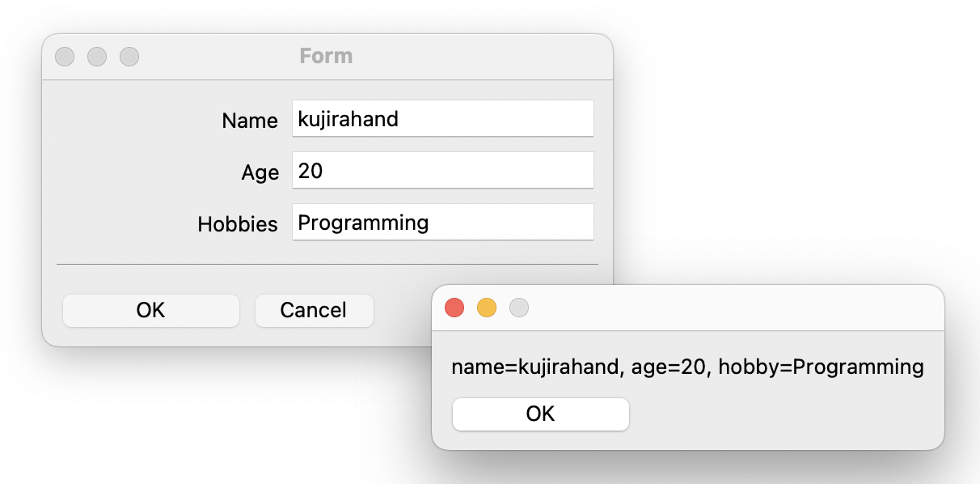980x484 pixels.
Task: Click the Form window minimize button
Action: [97, 57]
